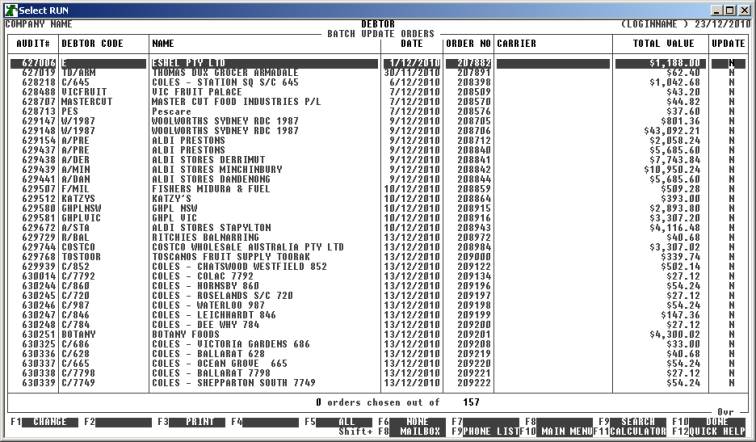The image size is (756, 442).
Task: Select COLES - LEICHHARDT 846 row
Action: tap(378, 315)
